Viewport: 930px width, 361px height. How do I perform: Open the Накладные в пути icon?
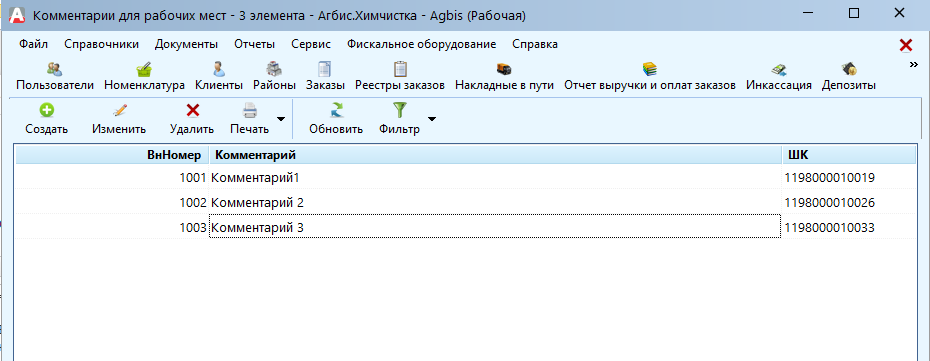[504, 69]
